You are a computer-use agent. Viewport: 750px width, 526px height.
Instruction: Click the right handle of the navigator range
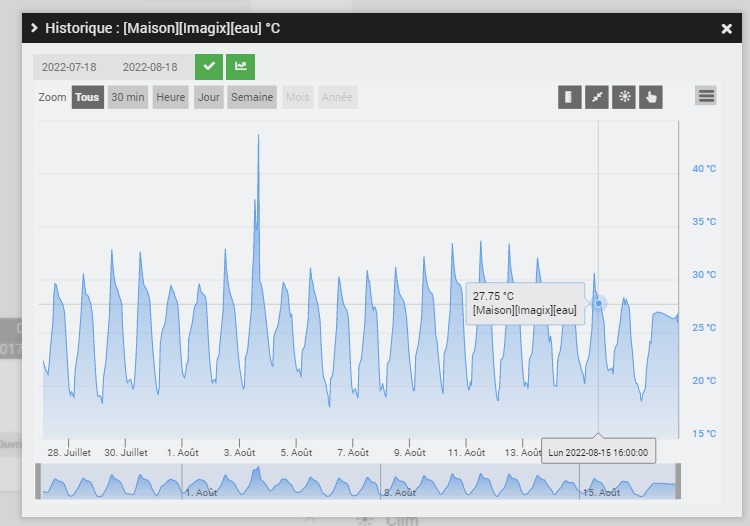click(x=678, y=481)
